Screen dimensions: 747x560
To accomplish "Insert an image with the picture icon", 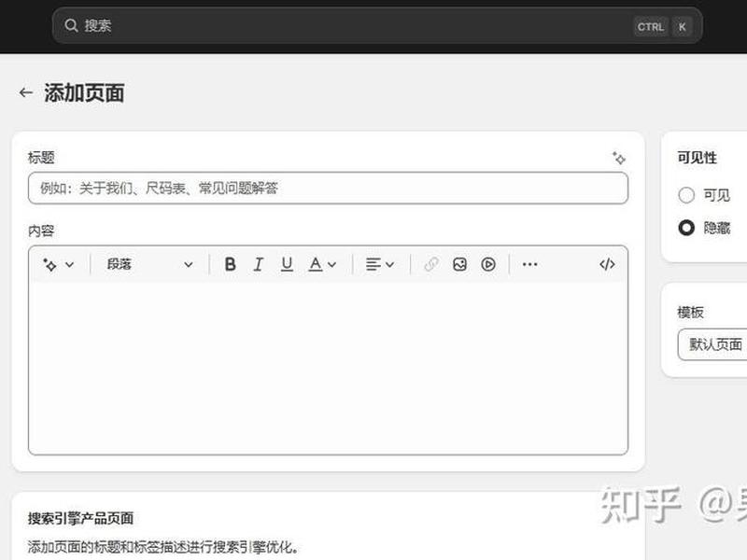I will click(x=459, y=264).
